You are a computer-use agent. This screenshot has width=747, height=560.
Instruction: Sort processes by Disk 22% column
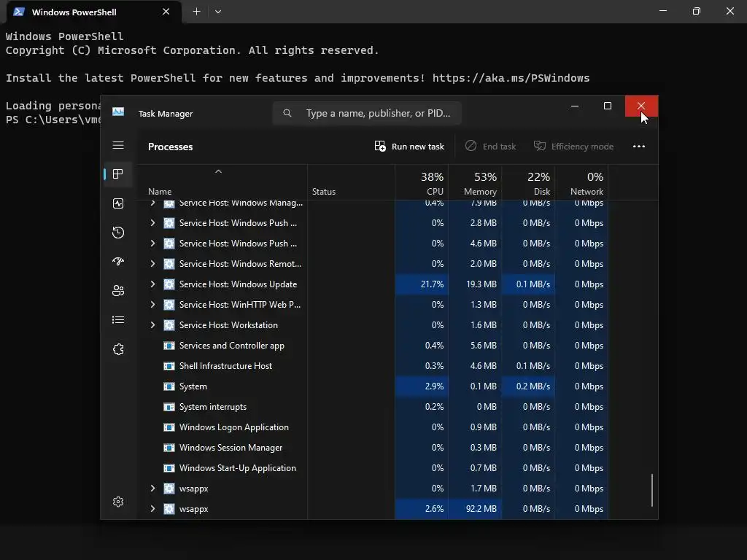click(528, 182)
